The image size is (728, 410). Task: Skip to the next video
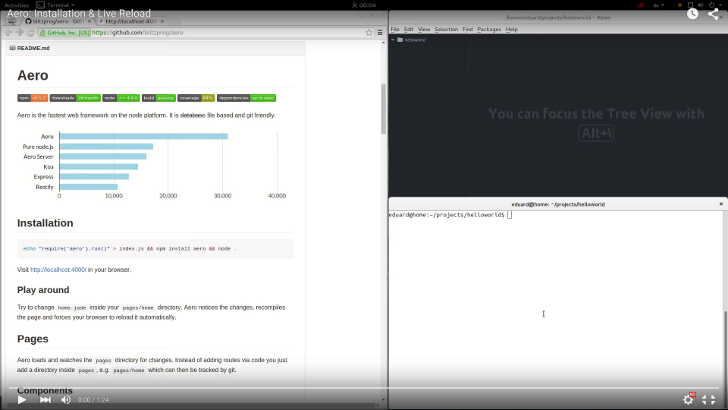pyautogui.click(x=45, y=400)
